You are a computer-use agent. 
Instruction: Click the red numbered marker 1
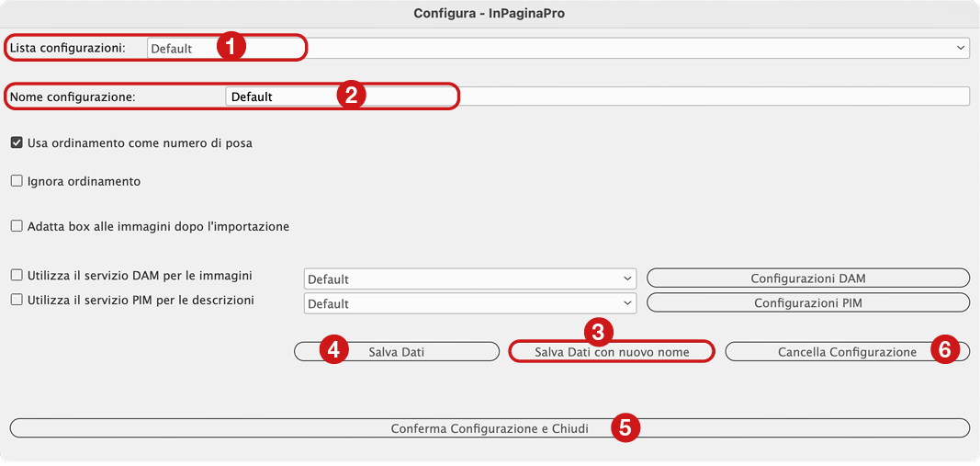tap(230, 48)
